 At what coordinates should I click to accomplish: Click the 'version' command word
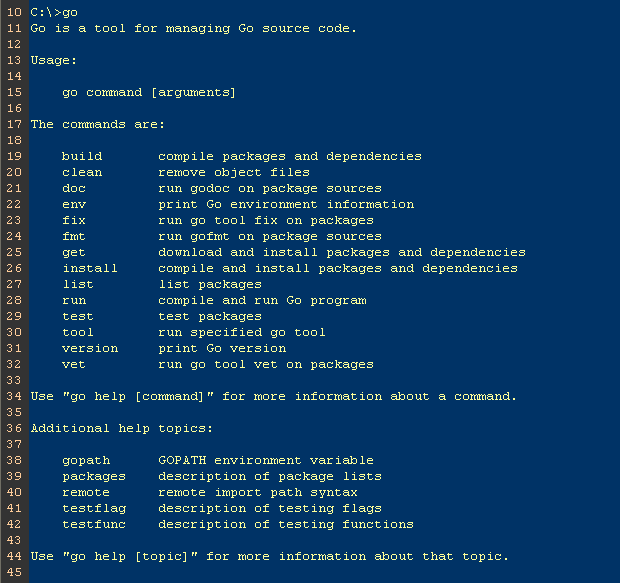click(x=90, y=348)
